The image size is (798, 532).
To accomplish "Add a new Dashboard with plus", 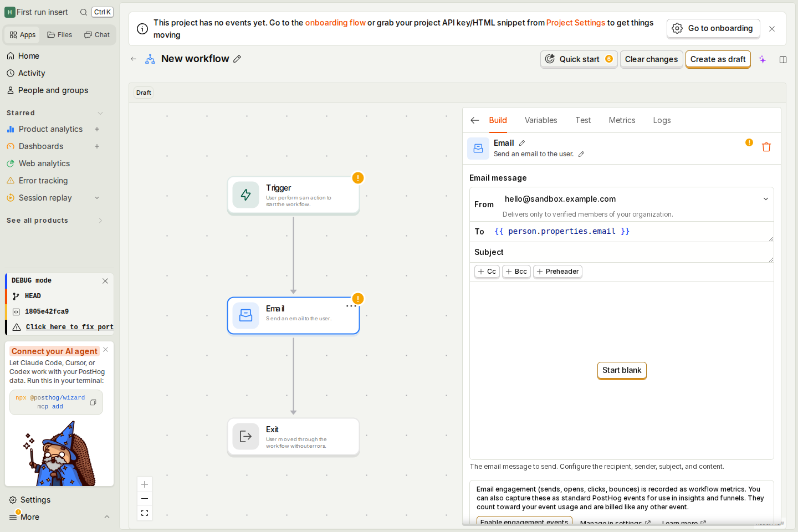I will coord(97,146).
